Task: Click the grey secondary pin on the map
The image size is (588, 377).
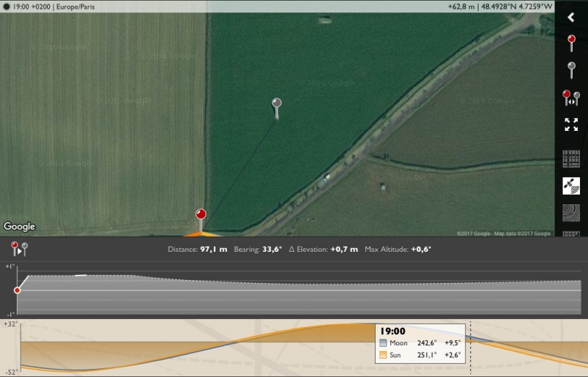Action: 277,103
